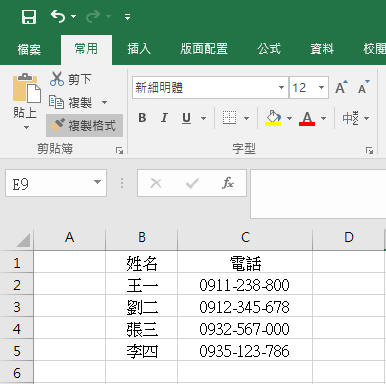Open the Name Box dropdown arrow
386x384 pixels.
point(97,182)
